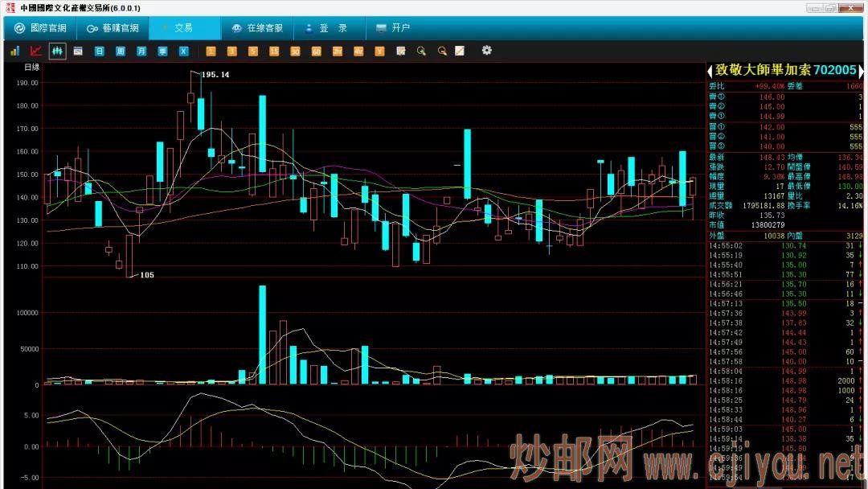Open the 國際官網 tab
The image size is (868, 489).
[x=40, y=27]
